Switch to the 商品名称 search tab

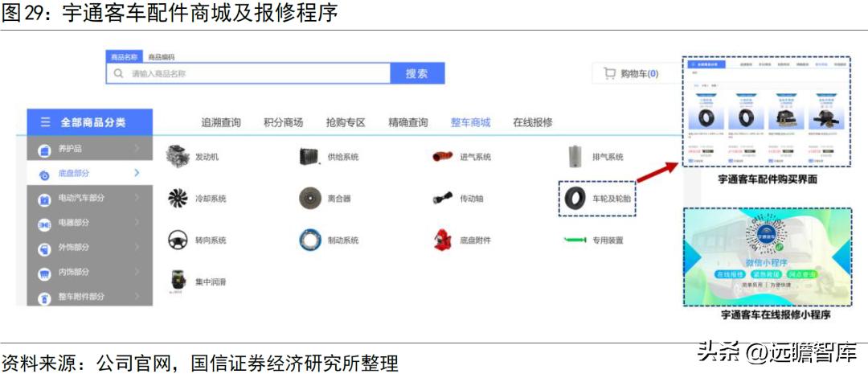[x=124, y=57]
